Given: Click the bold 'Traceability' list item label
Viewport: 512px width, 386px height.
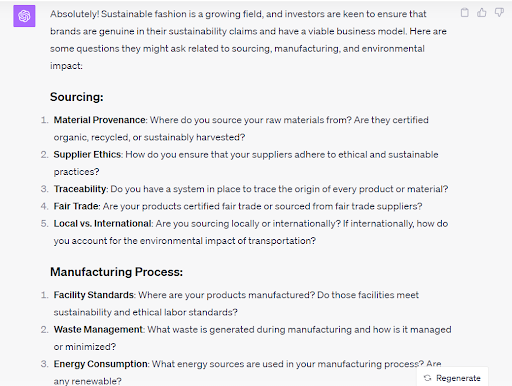Looking at the screenshot, I should click(80, 189).
